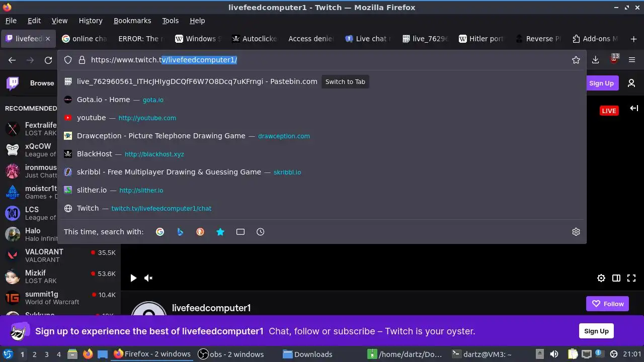Open recommended channel Mizkif
Screen dimensions: 644x362
point(60,277)
